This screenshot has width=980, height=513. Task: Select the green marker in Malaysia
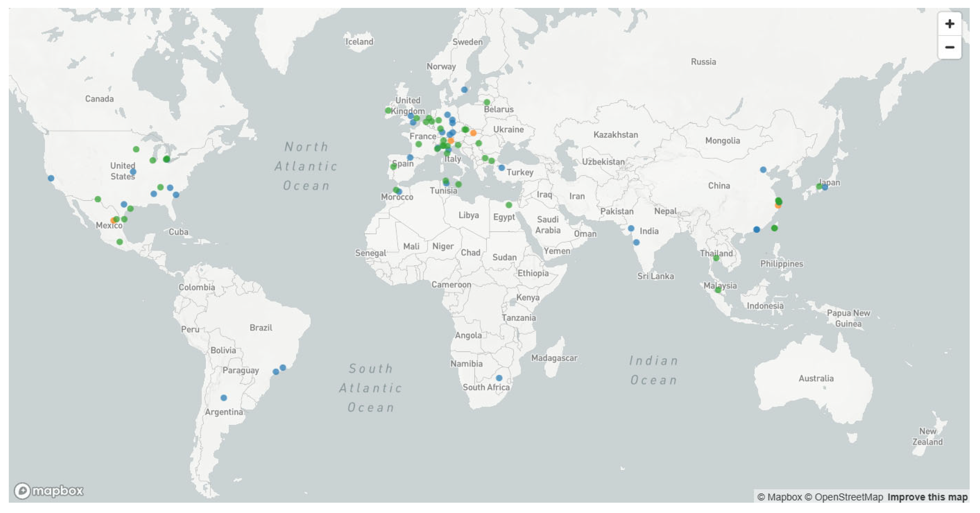718,290
